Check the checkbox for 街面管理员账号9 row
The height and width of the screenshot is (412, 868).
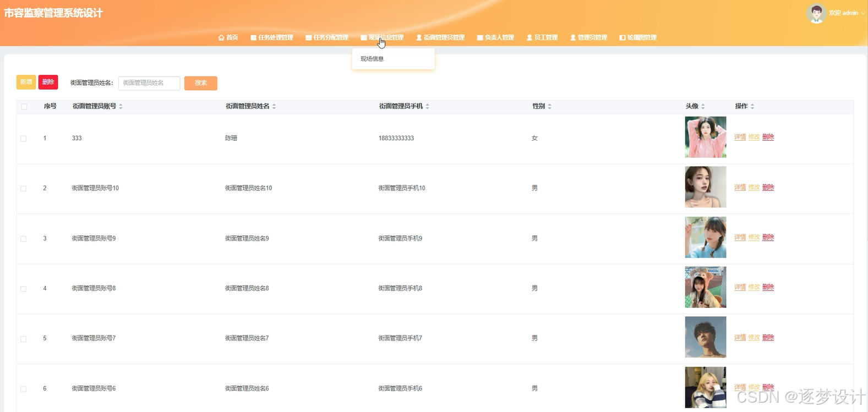pos(24,239)
